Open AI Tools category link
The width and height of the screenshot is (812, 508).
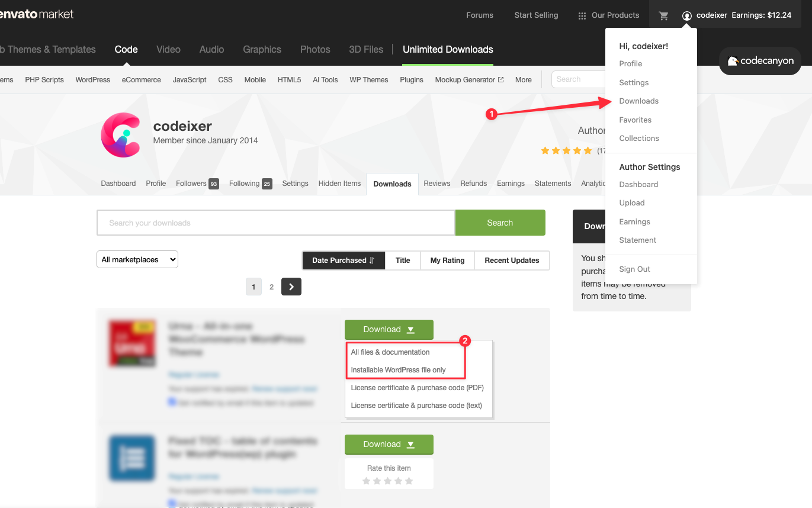pos(325,80)
